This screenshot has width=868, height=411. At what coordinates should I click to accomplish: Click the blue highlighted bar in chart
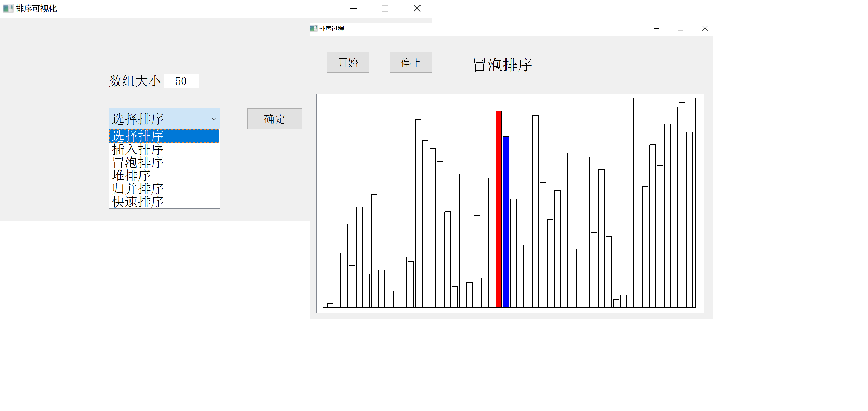coord(506,222)
